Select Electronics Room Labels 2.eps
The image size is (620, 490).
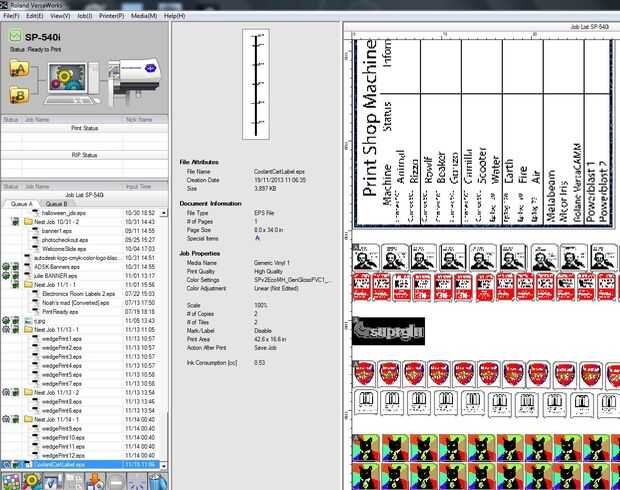point(78,294)
